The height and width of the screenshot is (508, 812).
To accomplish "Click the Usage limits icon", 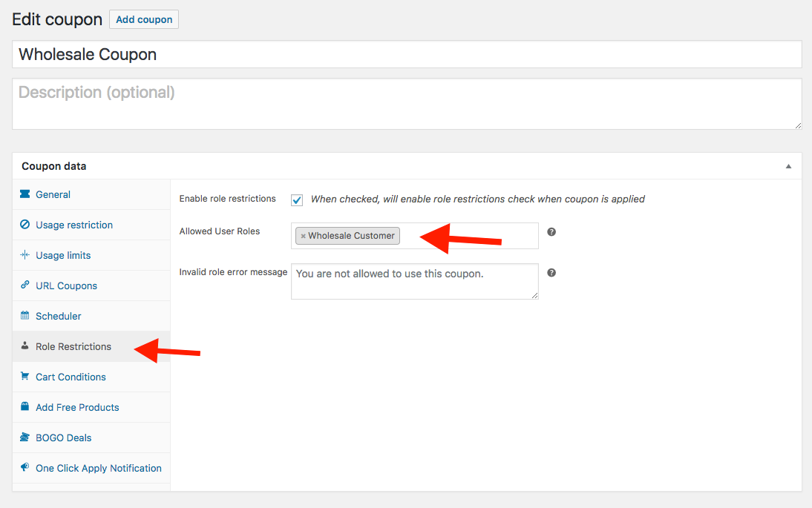I will tap(25, 255).
